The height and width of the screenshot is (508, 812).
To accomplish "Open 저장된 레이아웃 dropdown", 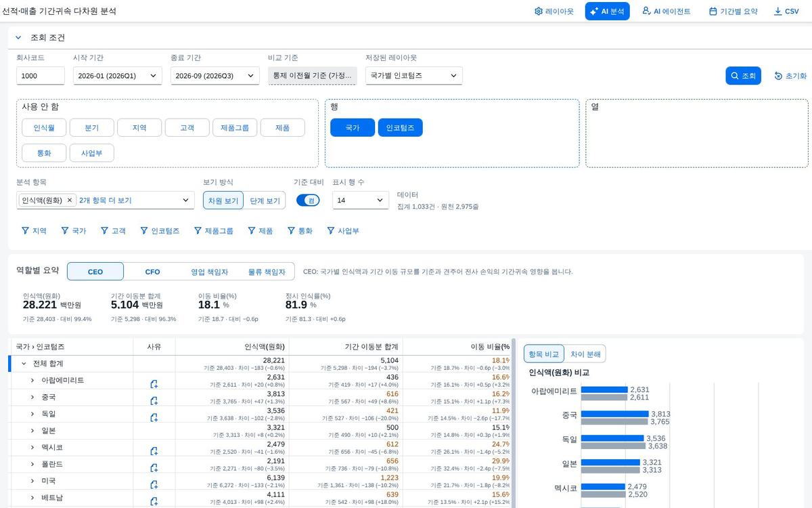I will [x=414, y=76].
